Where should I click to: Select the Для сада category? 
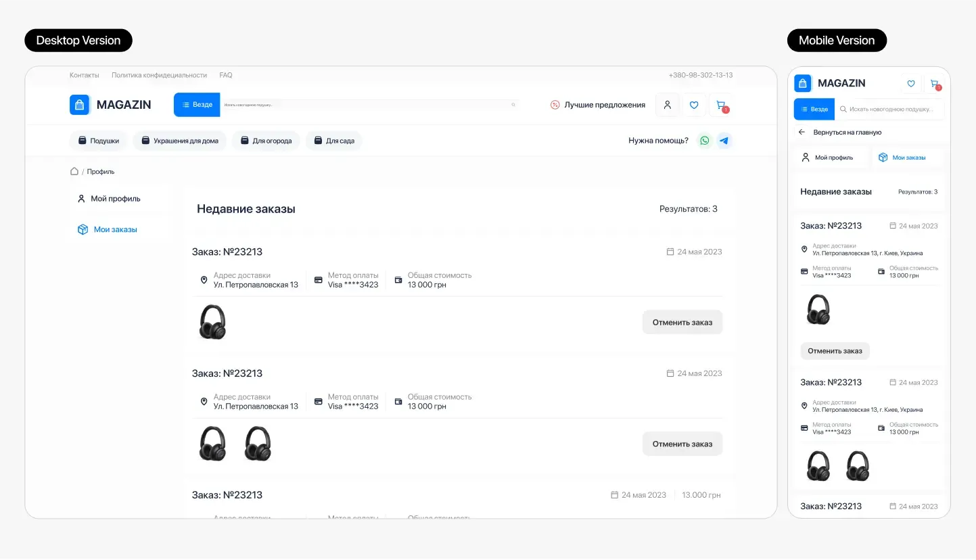(x=334, y=141)
